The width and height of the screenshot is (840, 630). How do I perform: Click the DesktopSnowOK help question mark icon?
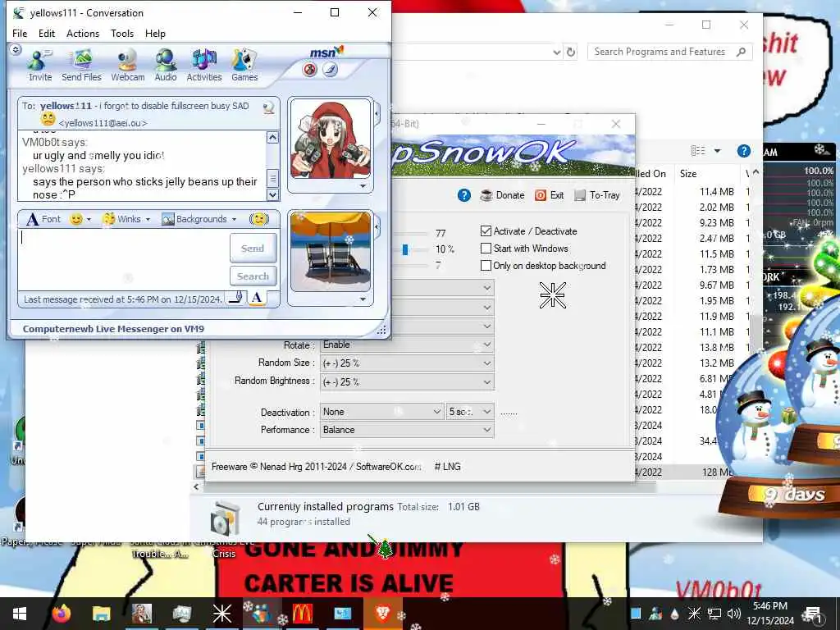point(464,195)
